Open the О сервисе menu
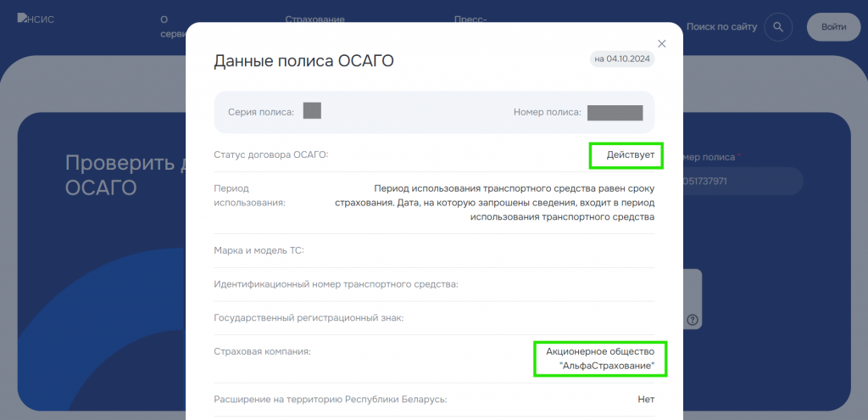Viewport: 868px width, 420px height. click(168, 26)
